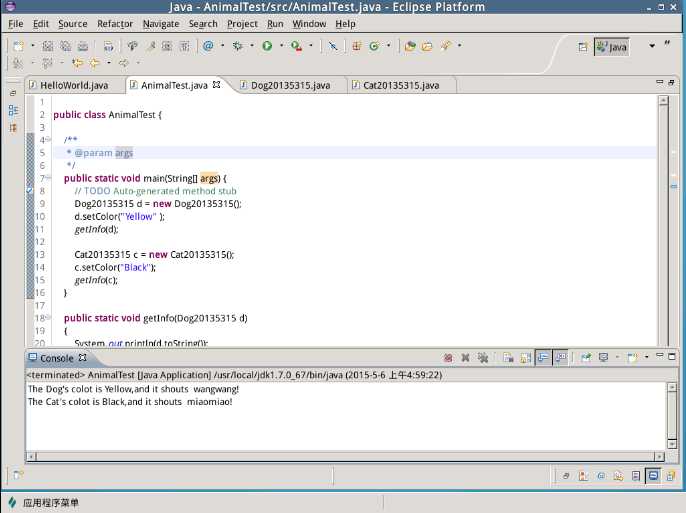Image resolution: width=686 pixels, height=513 pixels.
Task: Collapse the getInfo method fold at line 18
Action: pyautogui.click(x=48, y=317)
